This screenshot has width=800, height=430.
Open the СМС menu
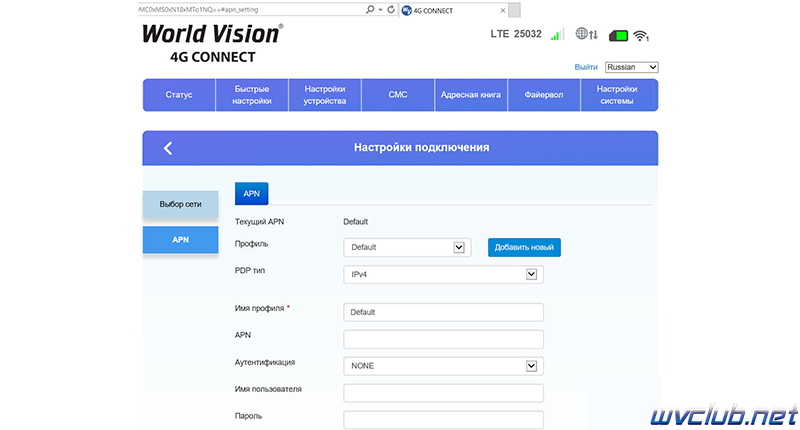(398, 95)
